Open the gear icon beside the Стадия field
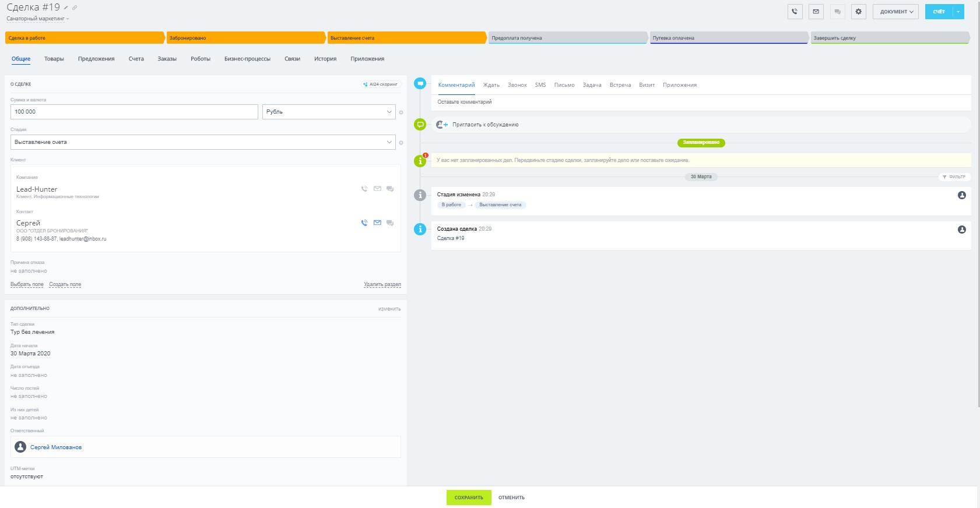The image size is (980, 508). 401,143
